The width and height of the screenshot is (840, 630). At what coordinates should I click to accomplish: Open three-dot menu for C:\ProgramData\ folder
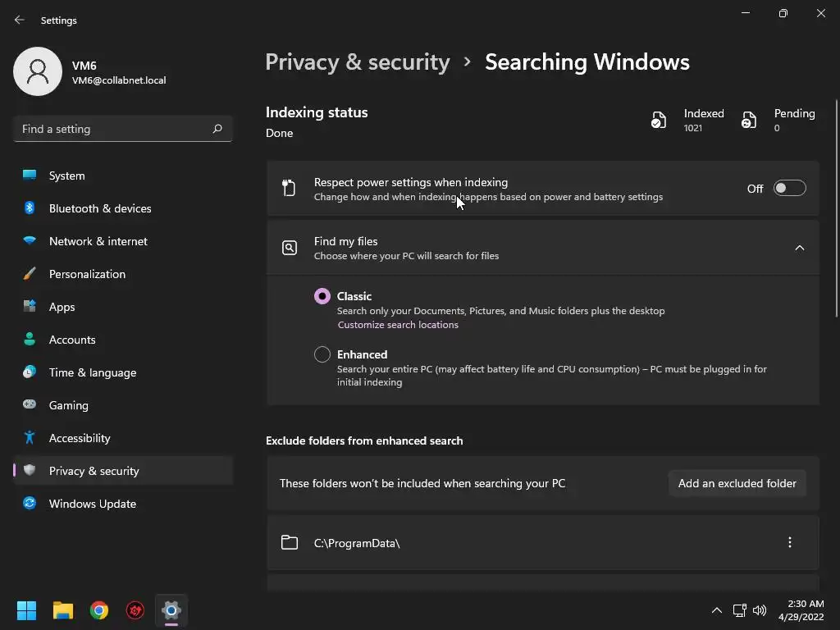click(x=789, y=542)
